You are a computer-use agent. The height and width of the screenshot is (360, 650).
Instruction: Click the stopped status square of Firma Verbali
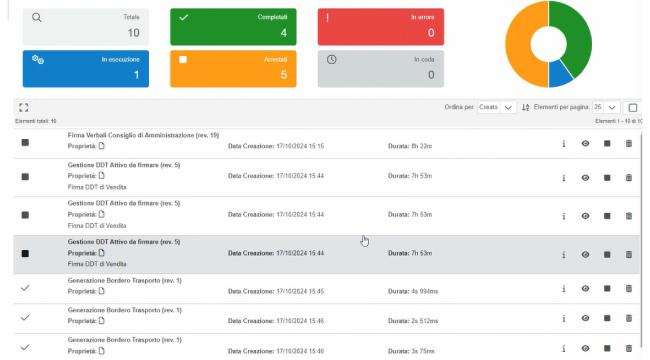(x=25, y=143)
